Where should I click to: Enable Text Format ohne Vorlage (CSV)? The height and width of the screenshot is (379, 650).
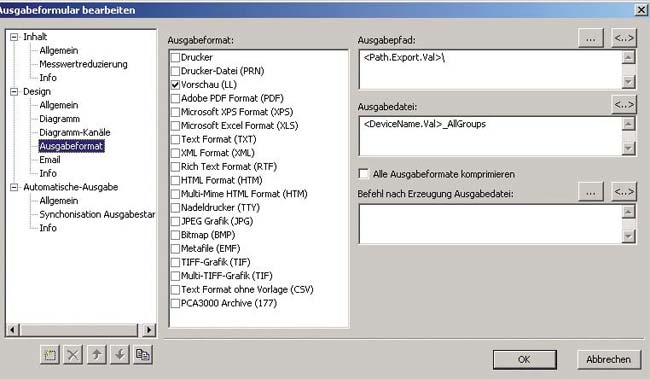pyautogui.click(x=175, y=290)
